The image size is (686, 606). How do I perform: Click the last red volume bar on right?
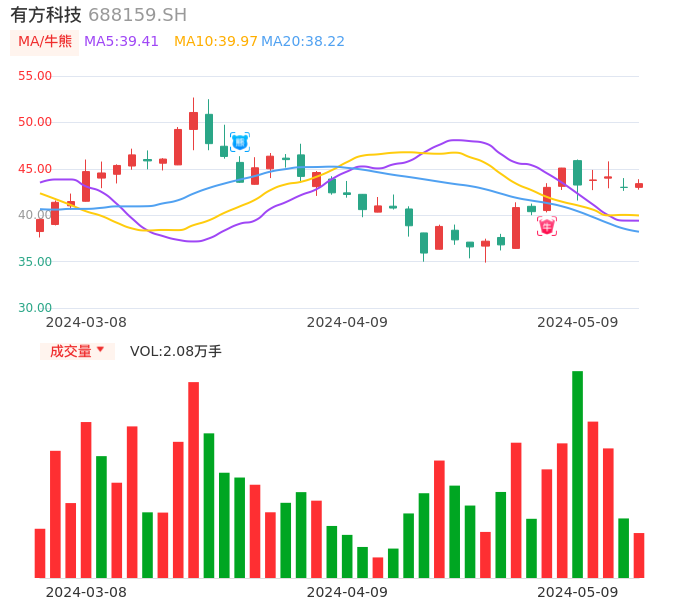click(x=639, y=556)
